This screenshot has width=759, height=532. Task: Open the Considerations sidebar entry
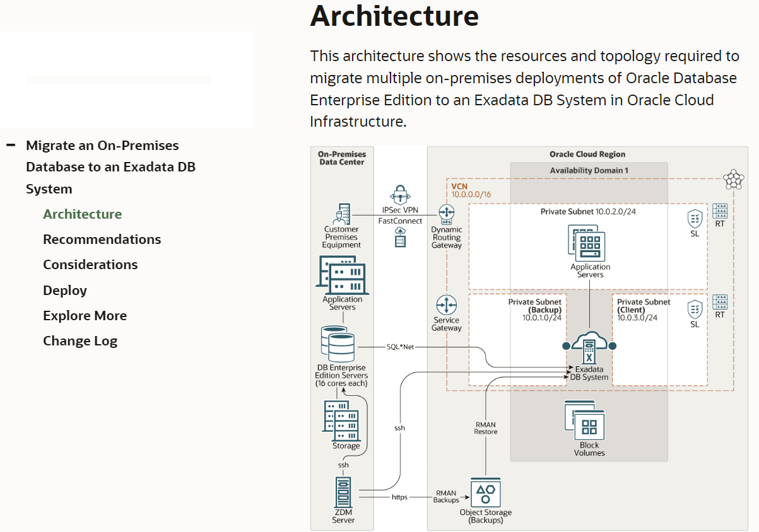90,264
